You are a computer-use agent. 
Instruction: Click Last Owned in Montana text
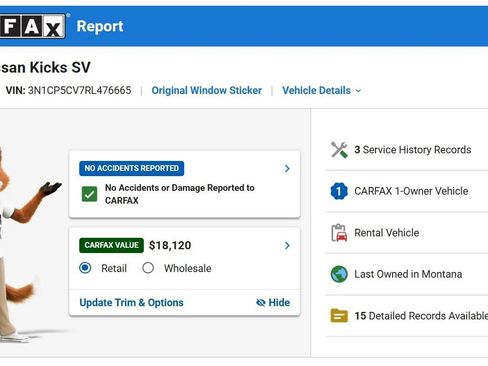point(408,274)
